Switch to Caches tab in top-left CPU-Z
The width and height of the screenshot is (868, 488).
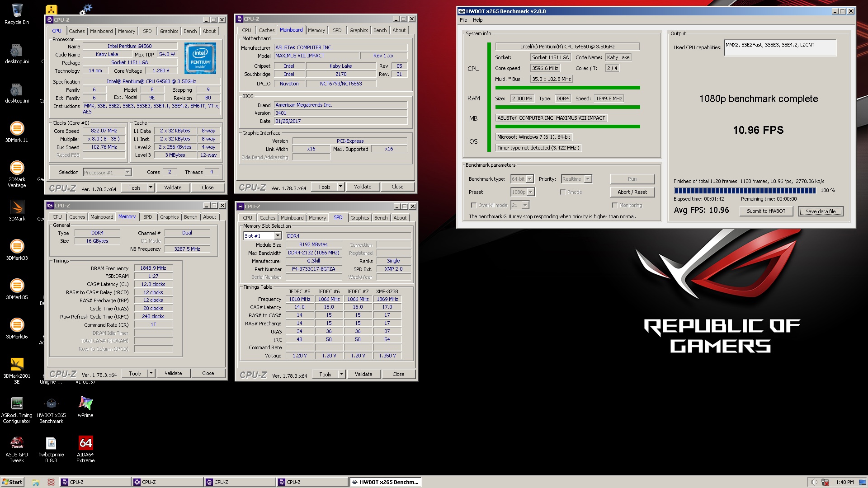coord(76,31)
